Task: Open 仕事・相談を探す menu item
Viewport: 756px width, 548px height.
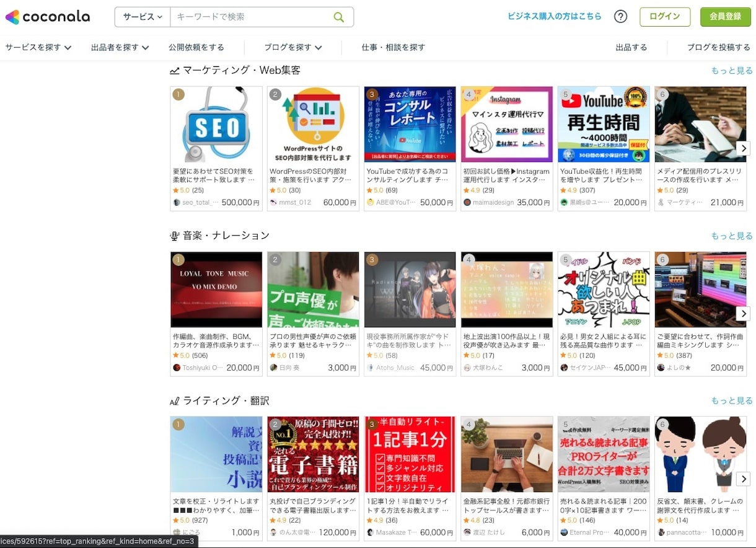Action: point(393,47)
